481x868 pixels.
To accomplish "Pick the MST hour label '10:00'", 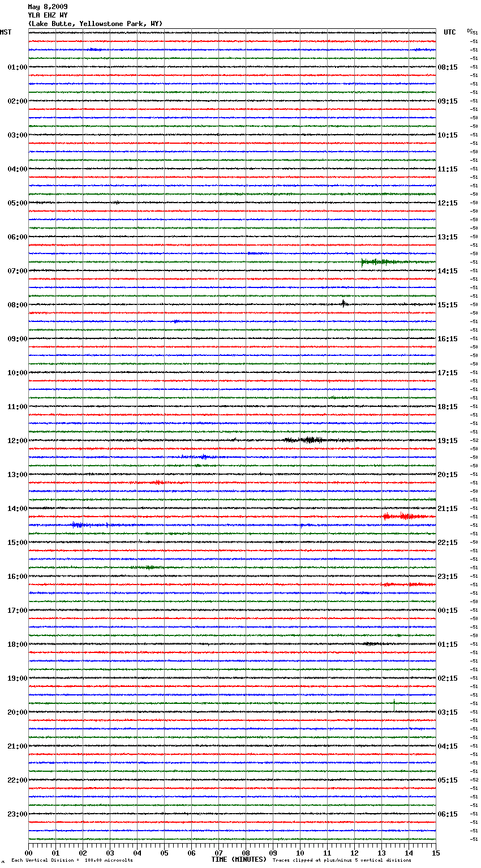I will [x=18, y=373].
